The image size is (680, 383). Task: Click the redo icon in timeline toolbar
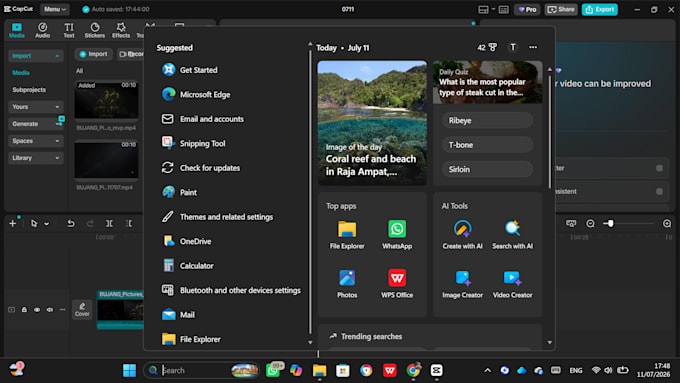pyautogui.click(x=90, y=223)
